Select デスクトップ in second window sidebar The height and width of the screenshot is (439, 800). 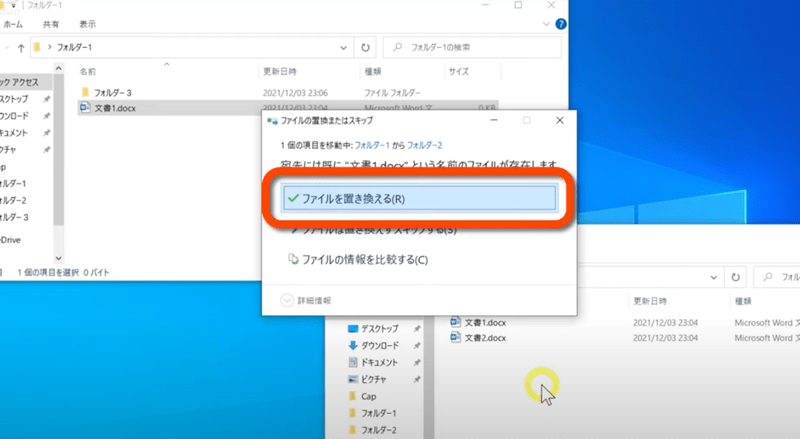380,328
